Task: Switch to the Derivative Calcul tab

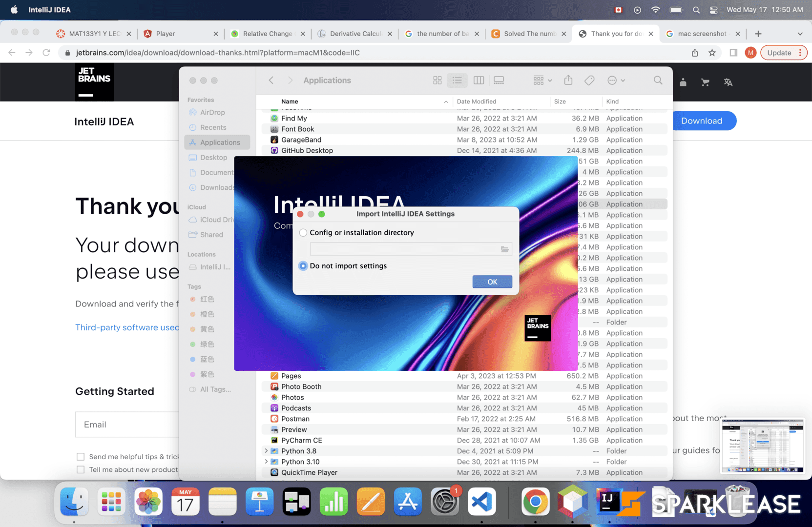Action: click(x=355, y=34)
